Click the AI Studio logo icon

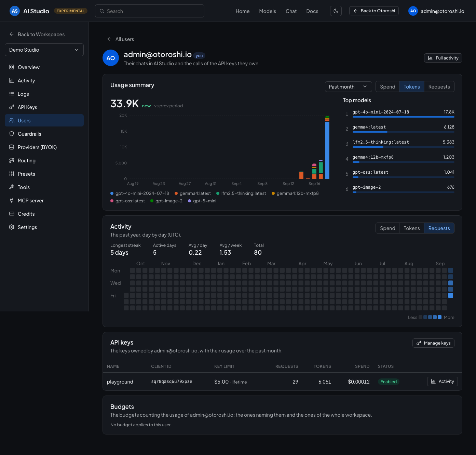click(x=14, y=11)
